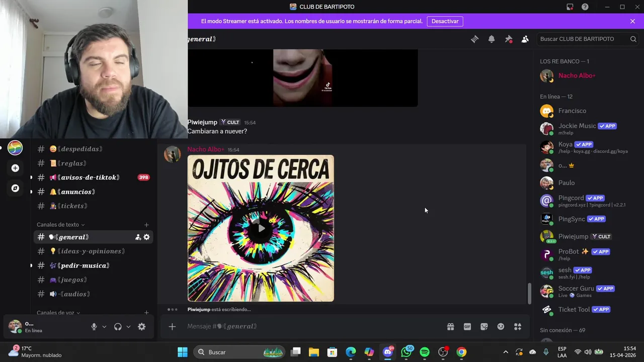This screenshot has width=644, height=362.
Task: Select the rainbow server icon
Action: (x=15, y=148)
